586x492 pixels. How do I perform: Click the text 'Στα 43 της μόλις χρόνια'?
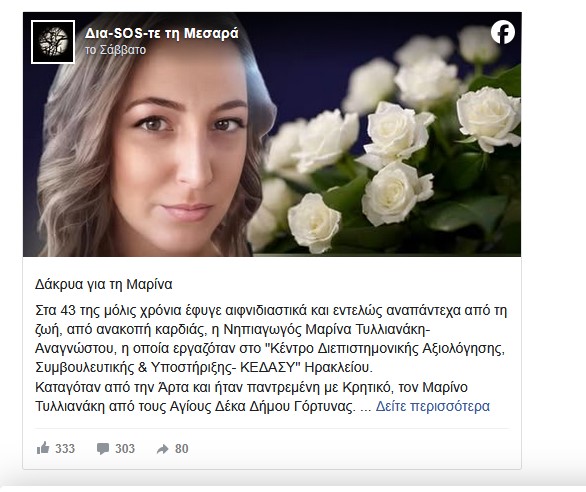click(96, 310)
